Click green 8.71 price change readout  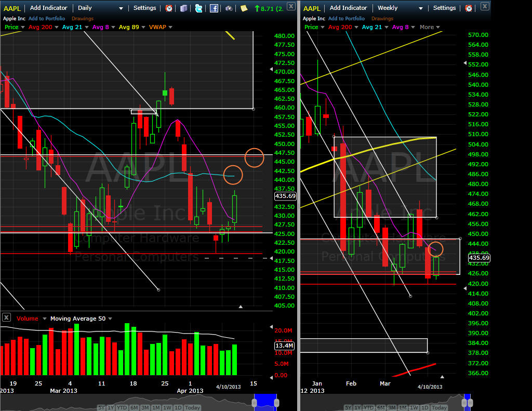tap(269, 8)
